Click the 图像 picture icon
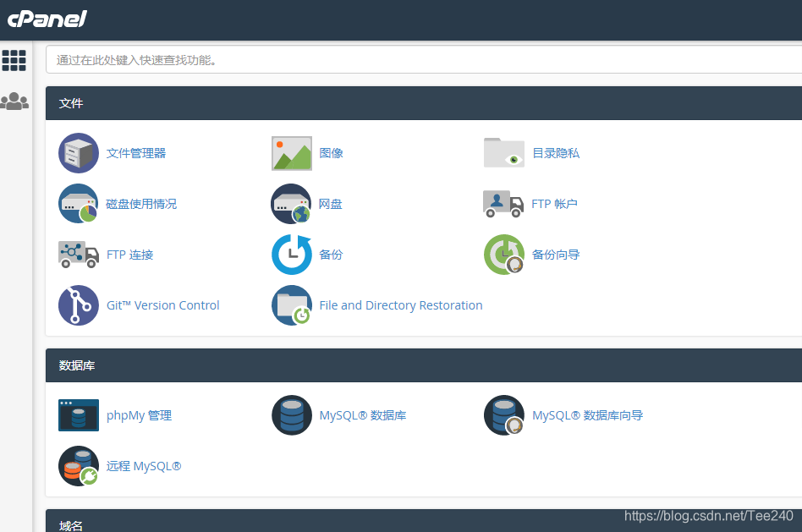Screen dimensions: 802x532 tap(292, 153)
